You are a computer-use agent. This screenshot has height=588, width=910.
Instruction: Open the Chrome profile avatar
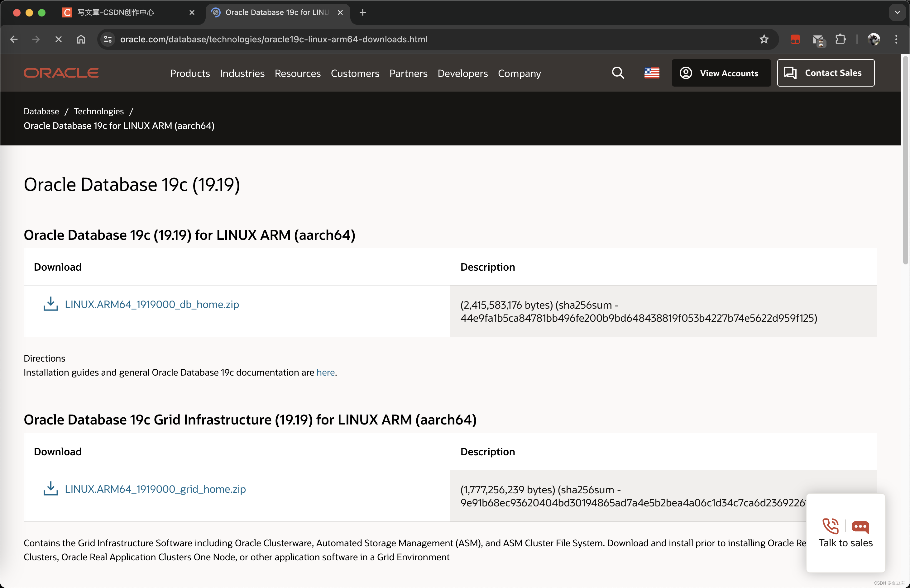point(873,39)
